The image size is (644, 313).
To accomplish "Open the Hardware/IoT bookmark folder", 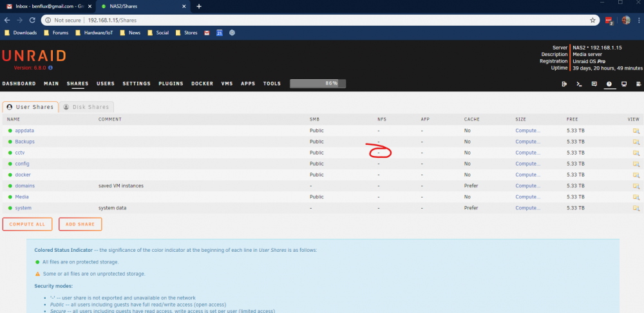I will pos(95,33).
